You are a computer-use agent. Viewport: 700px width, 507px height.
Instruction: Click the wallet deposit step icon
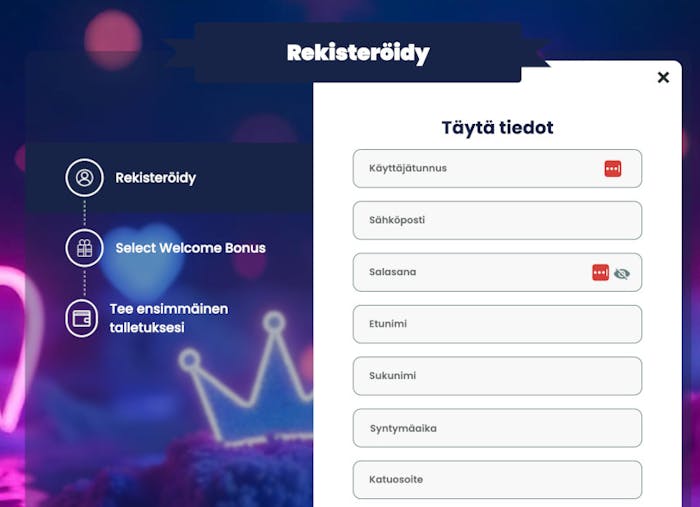click(x=85, y=318)
